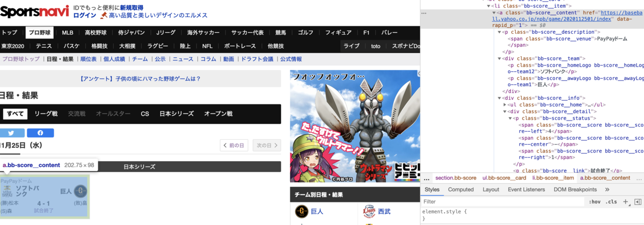The height and width of the screenshot is (225, 644).
Task: Select a.bb-score__content in the DOM breadcrumb
Action: pyautogui.click(x=605, y=178)
